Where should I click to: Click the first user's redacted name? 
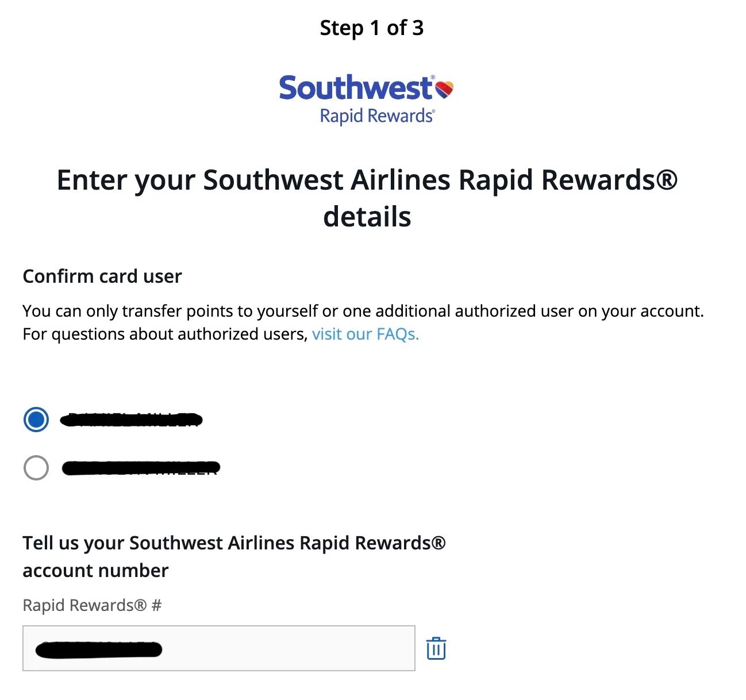[x=130, y=420]
